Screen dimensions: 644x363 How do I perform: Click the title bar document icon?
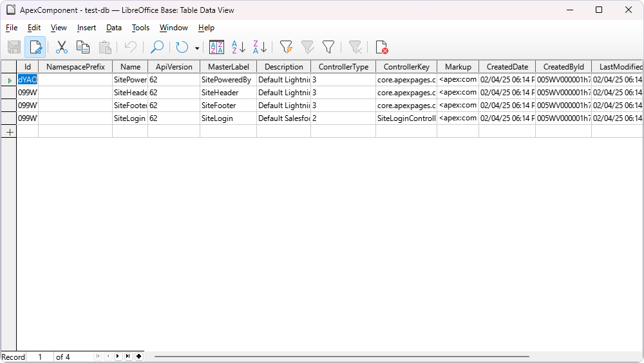click(x=11, y=10)
